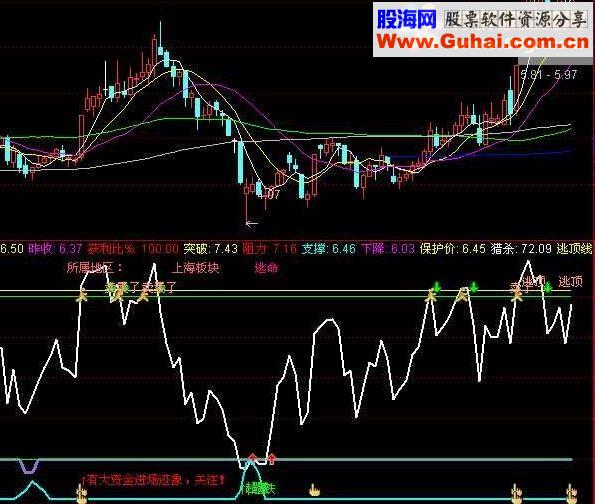Click the hand pointer icon below capital inflow alert
Screen dimensions: 595x504
click(x=82, y=494)
